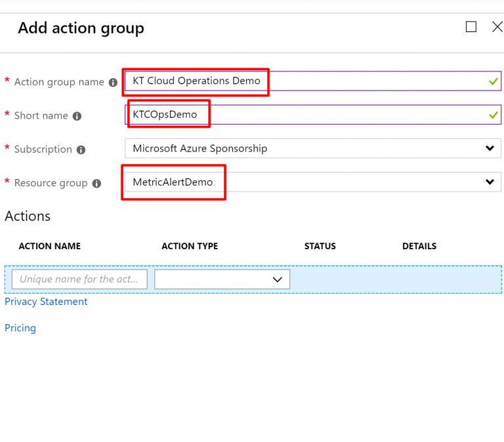Click the STATUS column header
The image size is (504, 442).
320,247
